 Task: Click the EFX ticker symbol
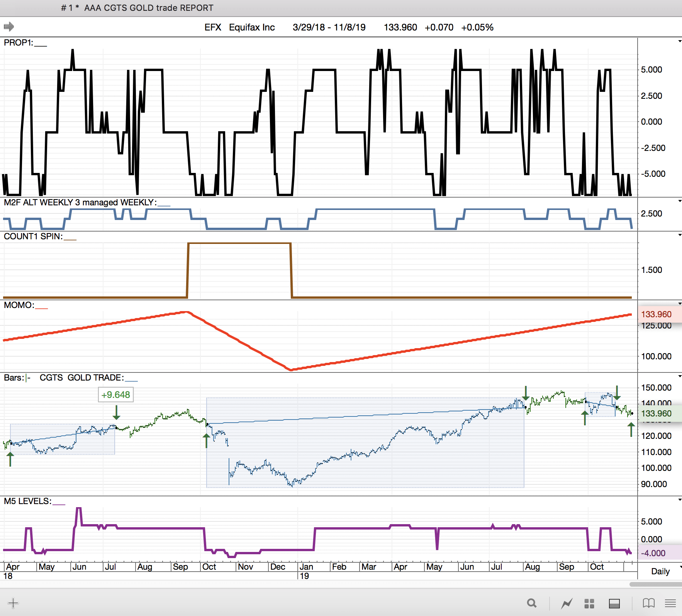[212, 27]
